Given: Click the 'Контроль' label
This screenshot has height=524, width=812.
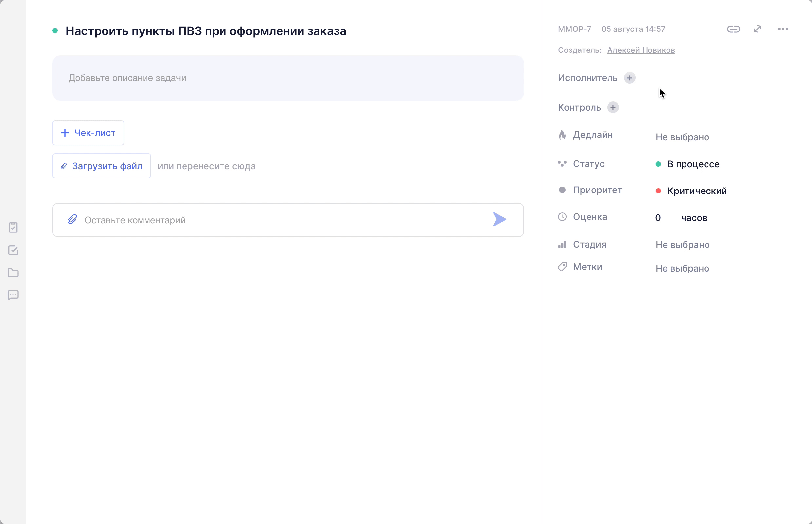Looking at the screenshot, I should 579,108.
